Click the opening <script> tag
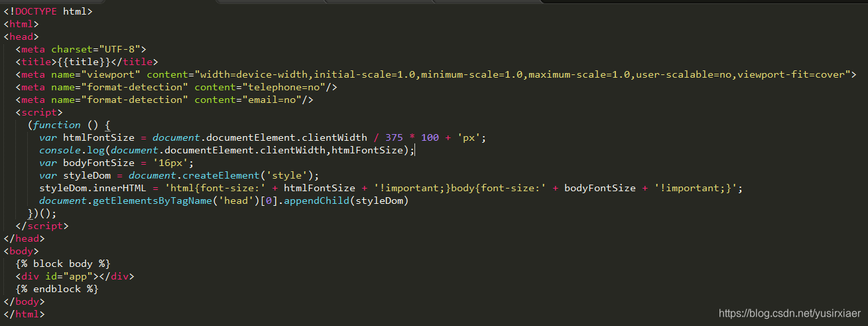868x326 pixels. 39,112
